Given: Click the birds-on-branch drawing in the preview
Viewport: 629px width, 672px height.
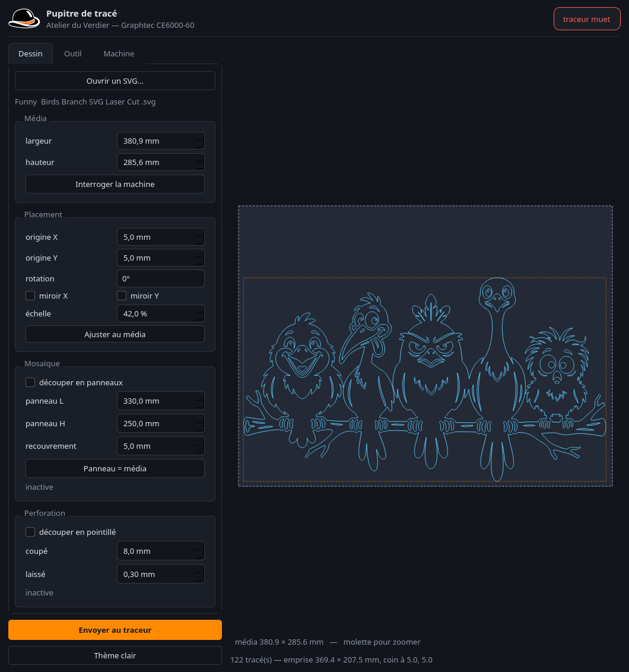Looking at the screenshot, I should (425, 379).
